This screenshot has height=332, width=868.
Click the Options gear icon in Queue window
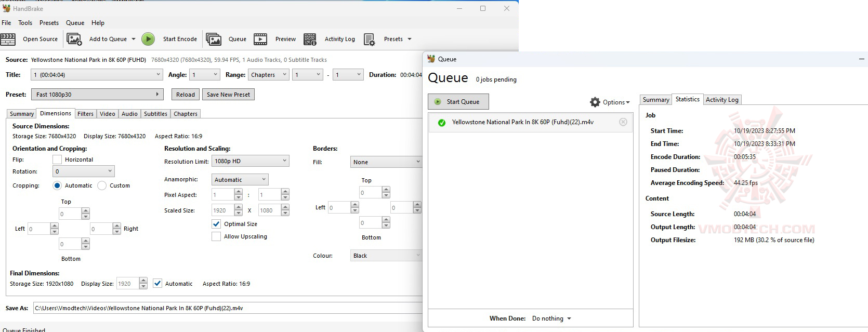pyautogui.click(x=595, y=102)
